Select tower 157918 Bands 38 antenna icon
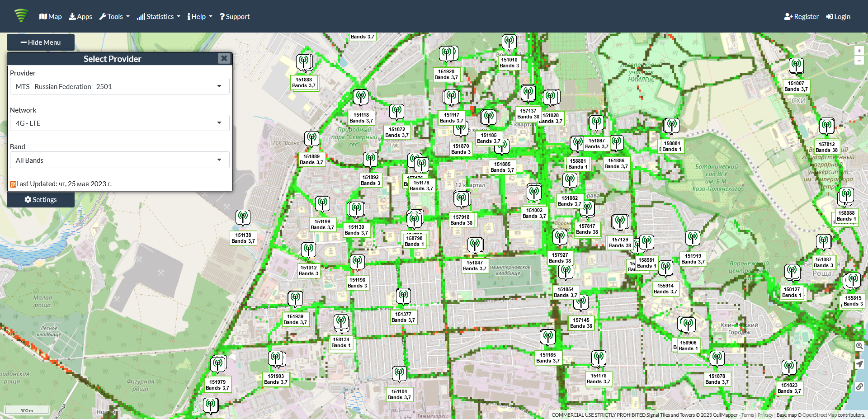The width and height of the screenshot is (868, 419). tap(462, 198)
